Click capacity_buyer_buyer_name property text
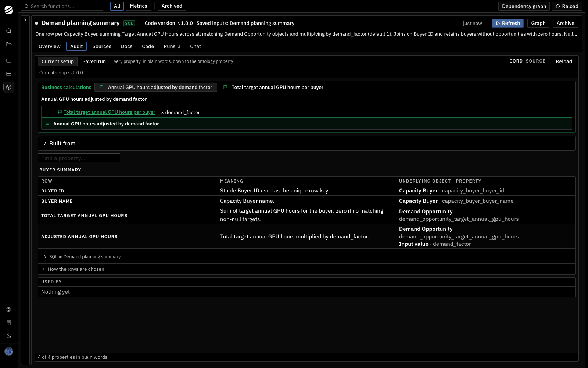Viewport: 588px width, 368px height. click(478, 201)
